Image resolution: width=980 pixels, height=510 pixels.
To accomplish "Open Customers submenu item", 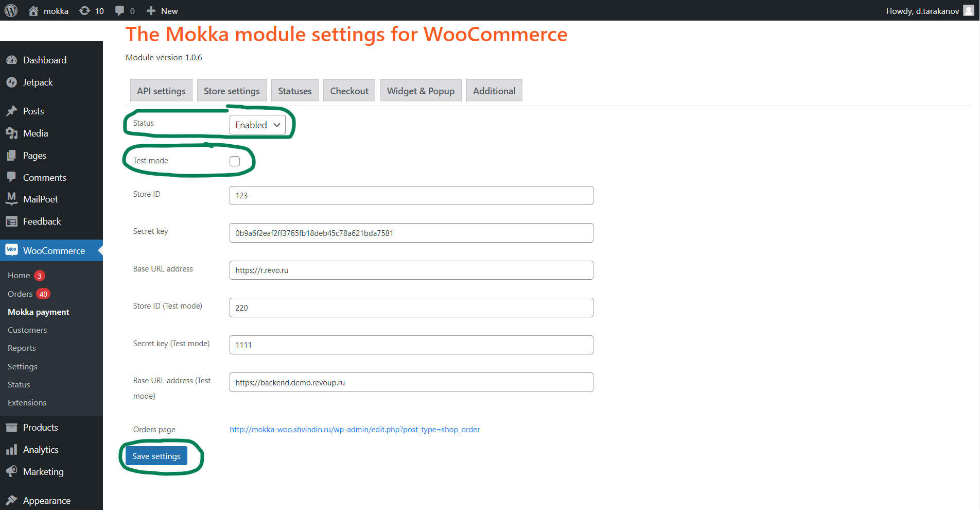I will (27, 330).
